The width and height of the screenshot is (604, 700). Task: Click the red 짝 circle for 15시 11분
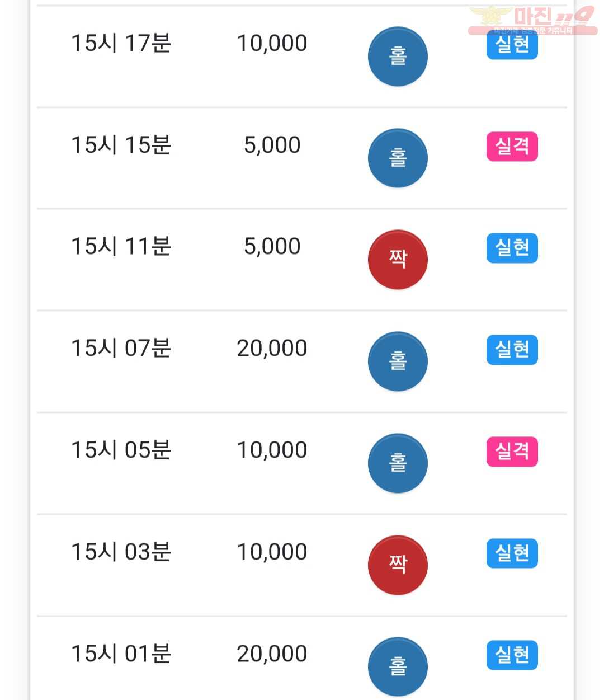pos(398,260)
